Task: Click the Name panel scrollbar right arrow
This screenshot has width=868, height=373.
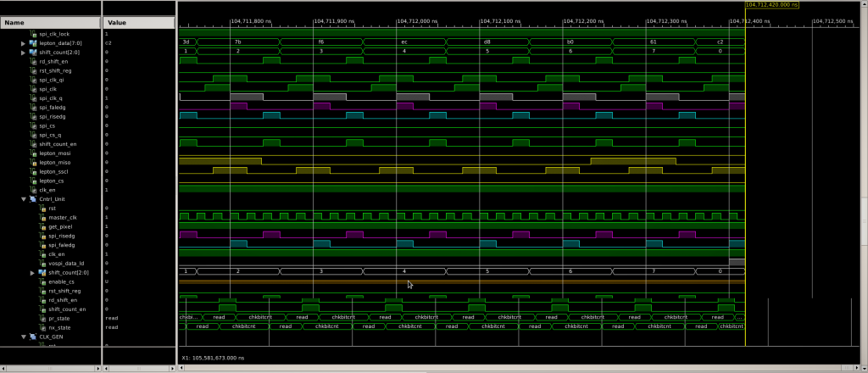Action: (98, 368)
